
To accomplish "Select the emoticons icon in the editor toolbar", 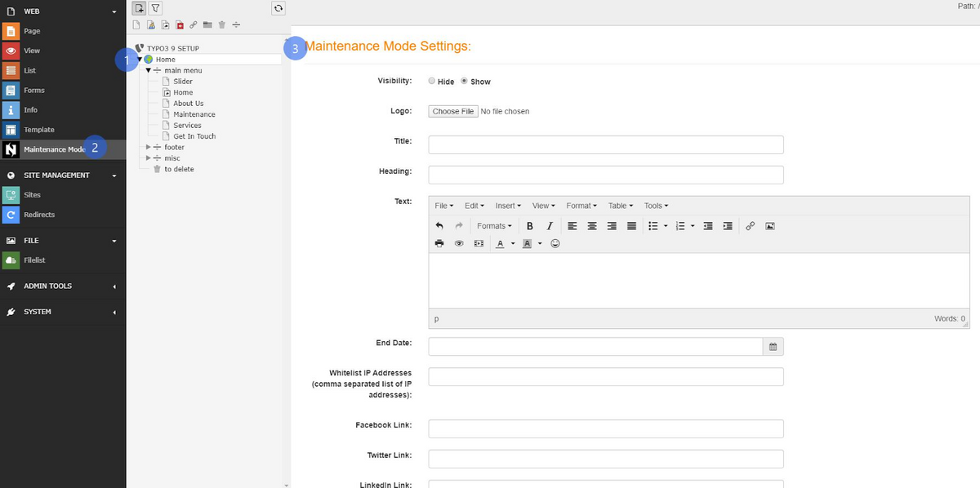I will [x=555, y=243].
